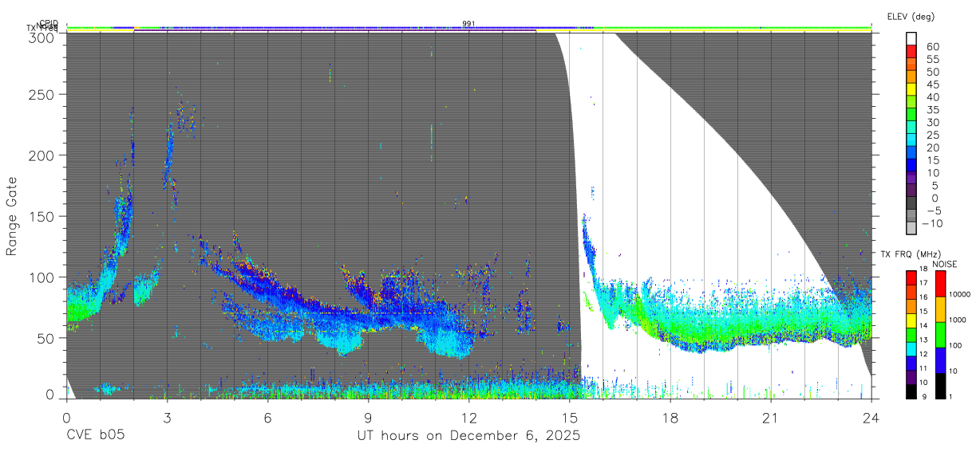Click the cyan swatch in TX FRQ colorbar
Viewport: 980px width, 452px height.
[911, 349]
